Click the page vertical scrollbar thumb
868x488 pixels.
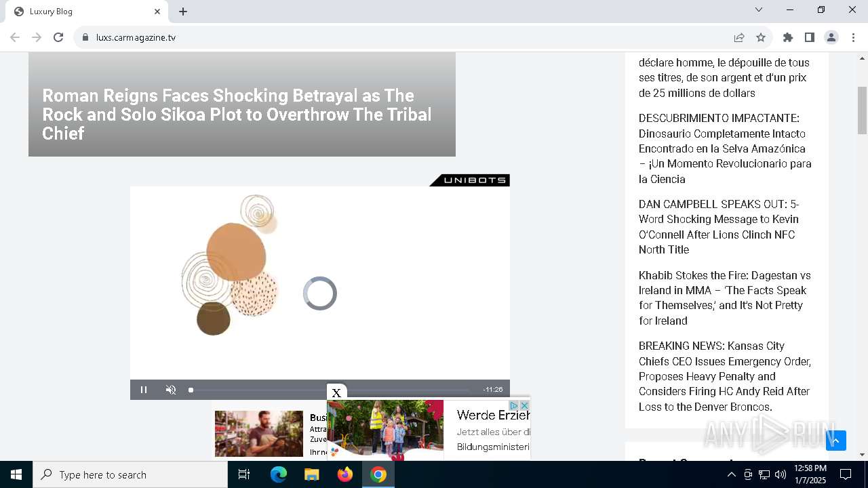point(863,110)
